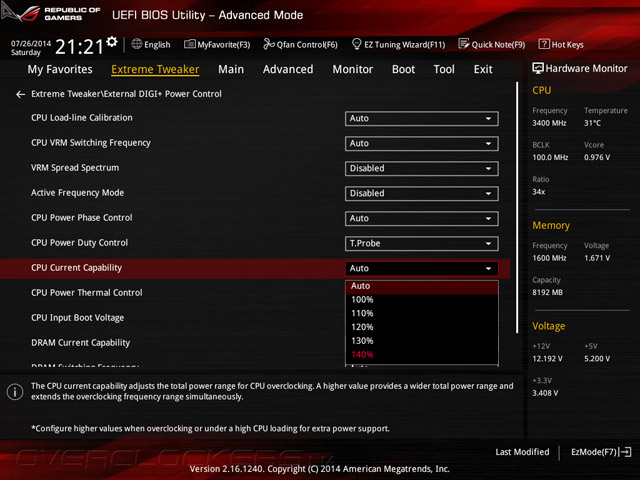Click the 07/26/2014 date text
The image size is (640, 480).
31,43
